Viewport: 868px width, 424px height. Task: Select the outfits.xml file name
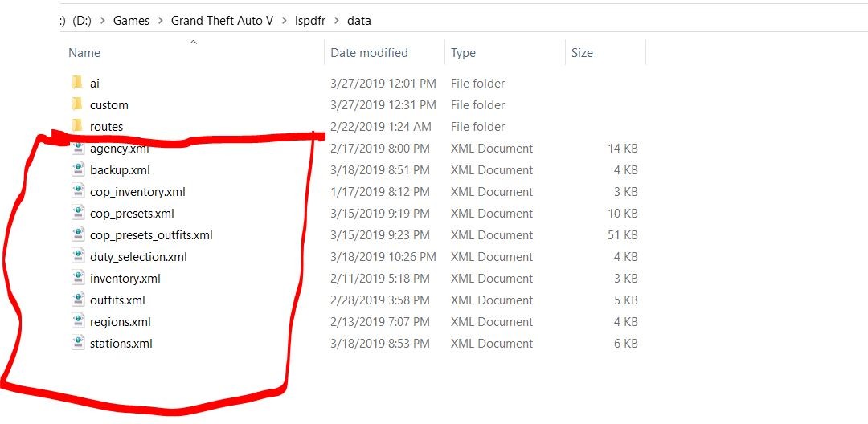(x=117, y=300)
